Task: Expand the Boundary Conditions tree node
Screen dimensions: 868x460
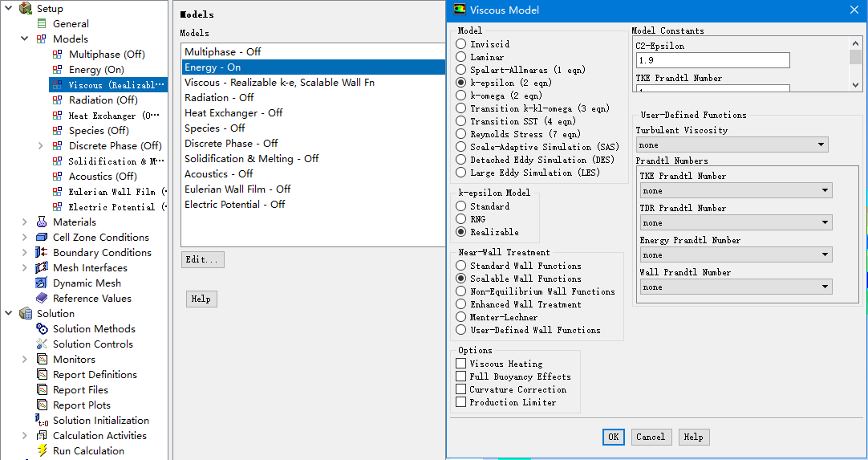Action: (x=25, y=253)
